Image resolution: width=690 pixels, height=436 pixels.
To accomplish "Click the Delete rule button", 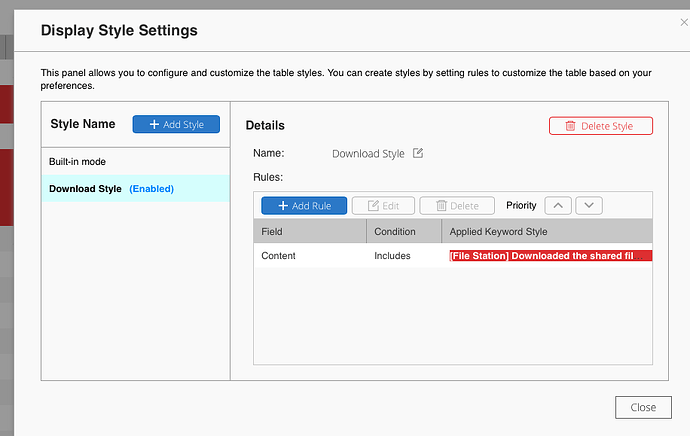I will click(457, 205).
